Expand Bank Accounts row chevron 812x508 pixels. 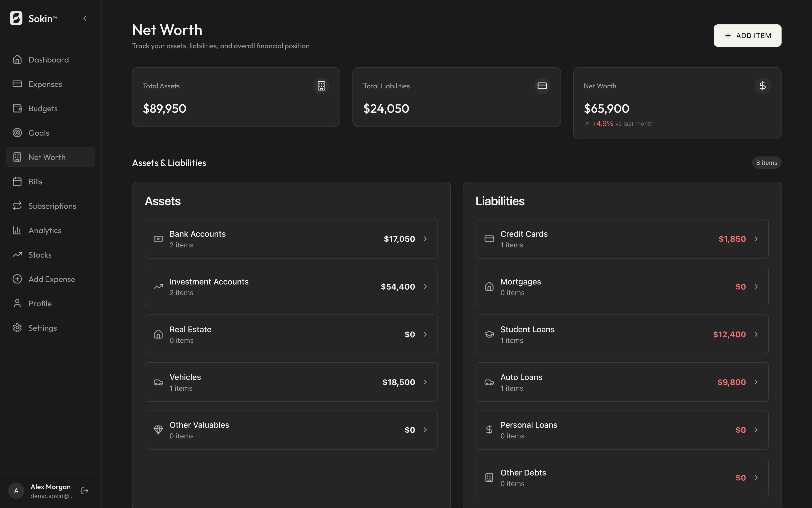(x=425, y=239)
